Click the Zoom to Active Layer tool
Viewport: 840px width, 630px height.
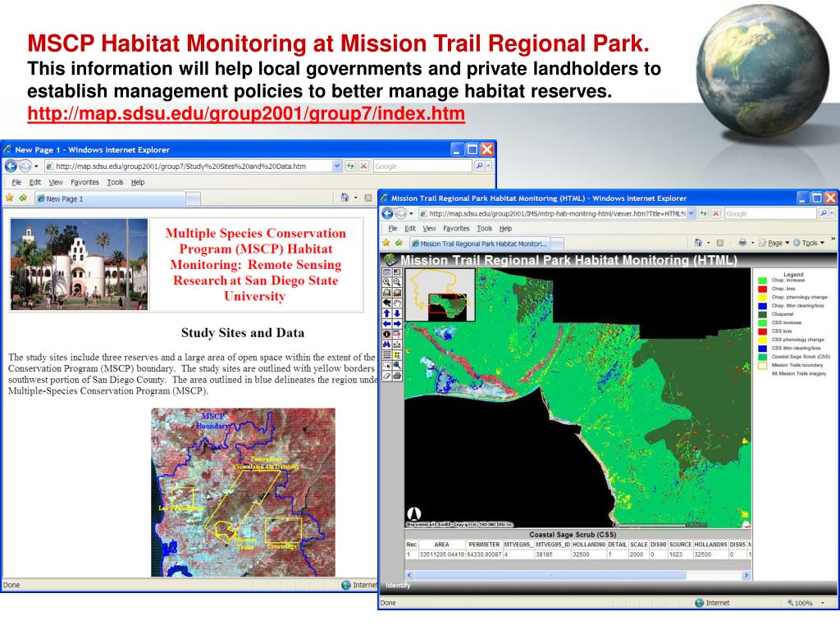click(x=398, y=293)
